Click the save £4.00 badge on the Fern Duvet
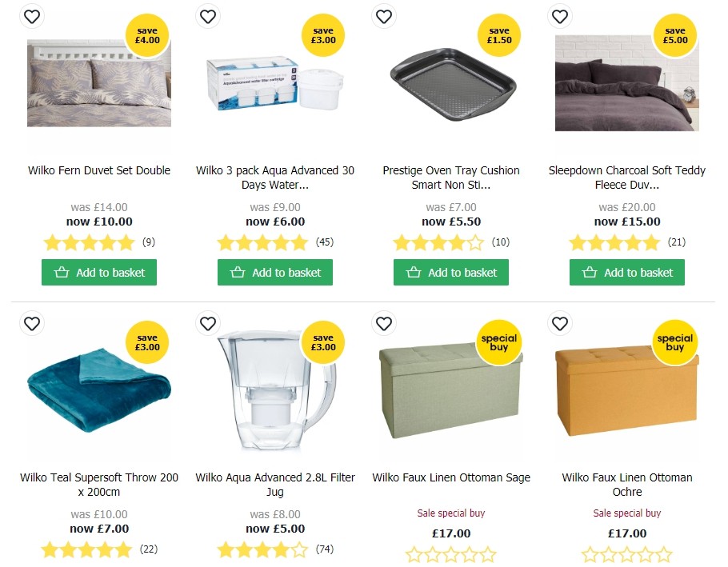Screen dimensions: 728x567 click(x=147, y=35)
